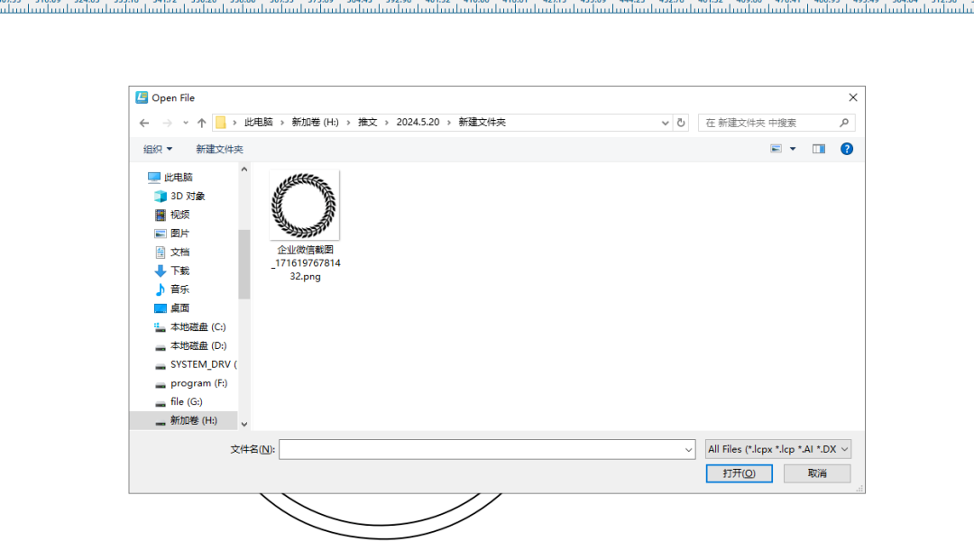Click 新建文件夹 in the toolbar
This screenshot has width=974, height=560.
[219, 149]
